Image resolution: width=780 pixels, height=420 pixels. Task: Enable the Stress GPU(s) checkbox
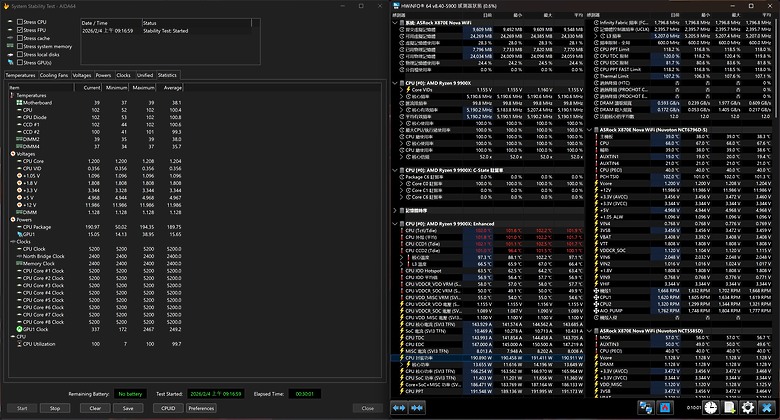pyautogui.click(x=20, y=62)
